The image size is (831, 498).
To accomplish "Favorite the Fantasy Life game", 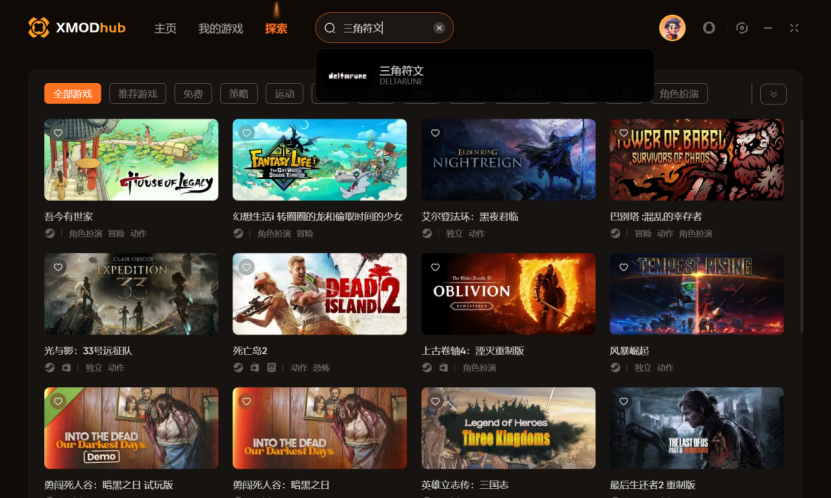I will (x=246, y=133).
